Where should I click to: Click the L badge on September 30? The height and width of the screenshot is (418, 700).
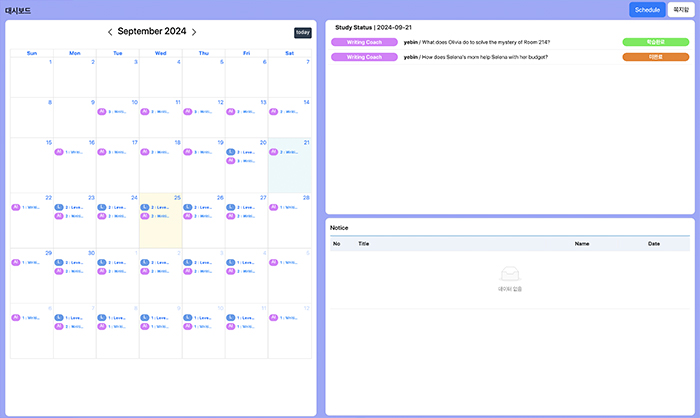click(59, 262)
